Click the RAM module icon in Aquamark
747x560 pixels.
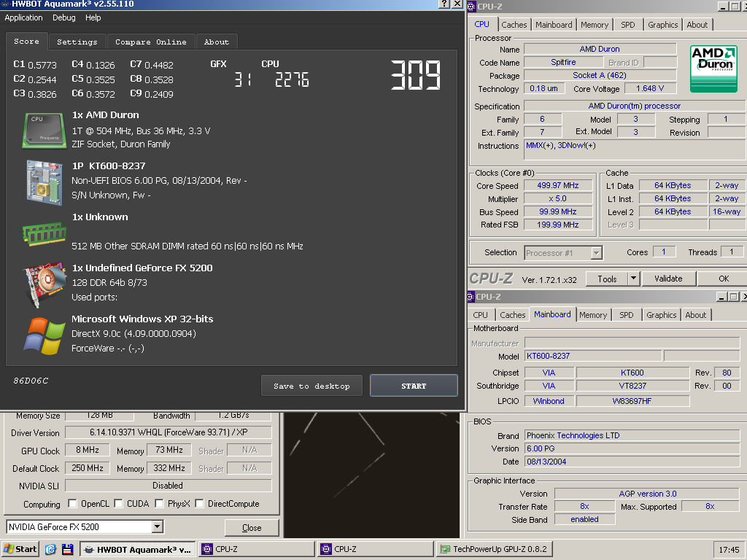(x=44, y=233)
